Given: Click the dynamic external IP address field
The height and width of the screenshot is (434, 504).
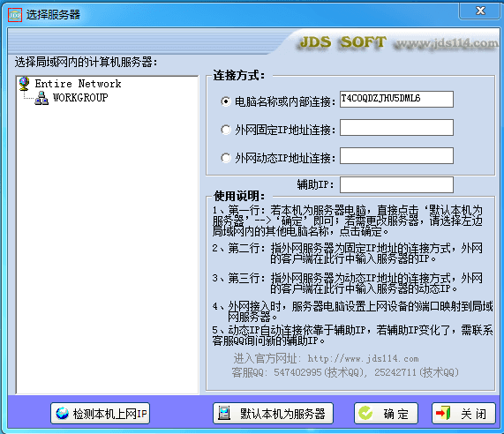Looking at the screenshot, I should [396, 155].
